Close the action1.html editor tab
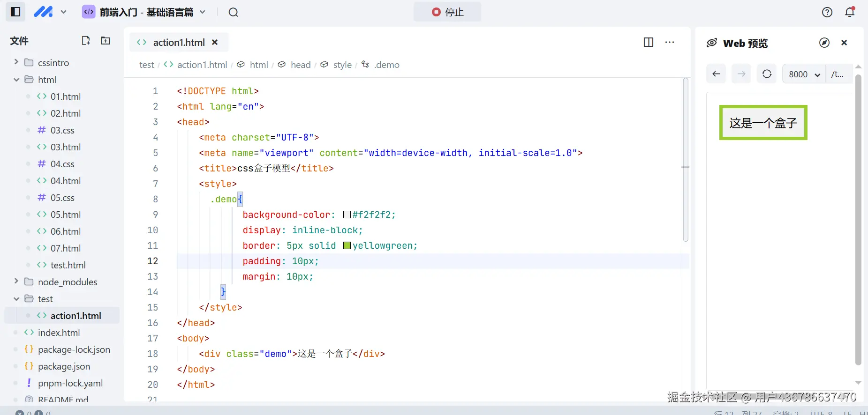 click(215, 42)
